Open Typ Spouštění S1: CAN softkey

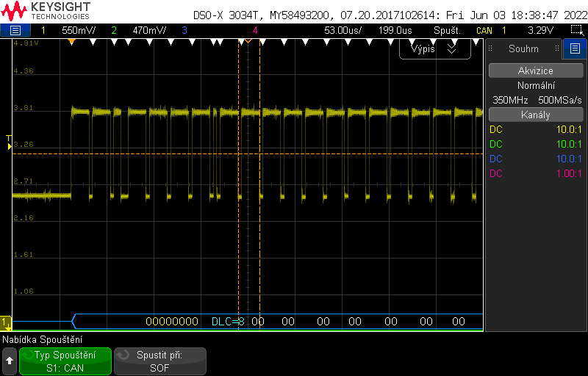coord(65,361)
